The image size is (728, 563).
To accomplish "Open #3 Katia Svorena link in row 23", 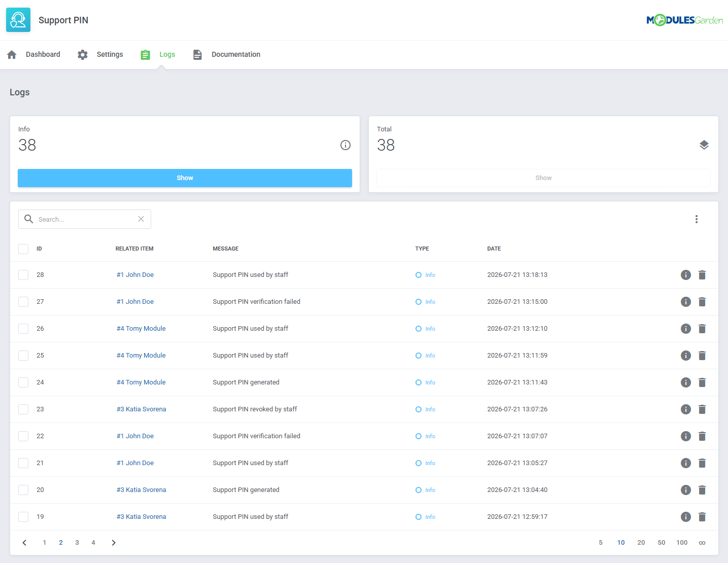I will tap(141, 409).
